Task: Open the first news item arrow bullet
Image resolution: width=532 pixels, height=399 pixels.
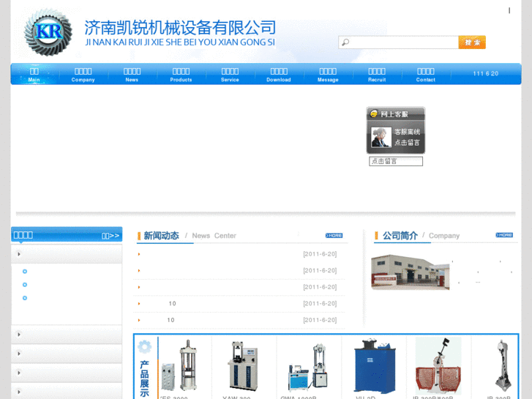Action: (x=139, y=254)
